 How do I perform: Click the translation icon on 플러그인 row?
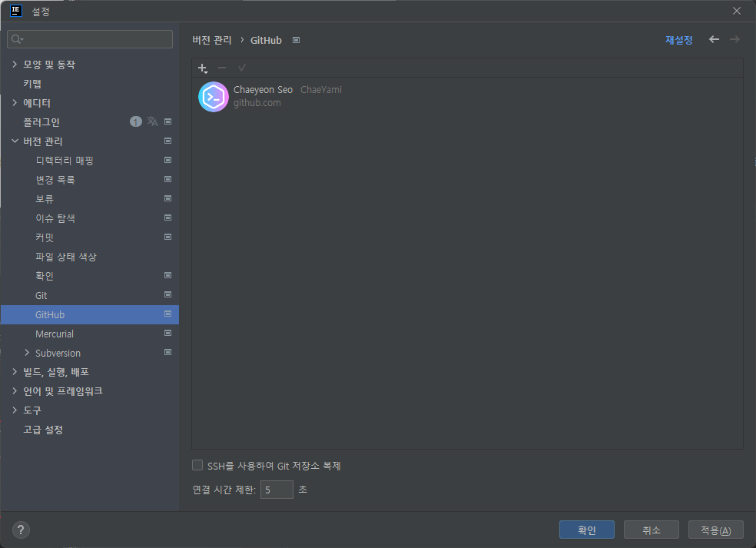tap(152, 121)
